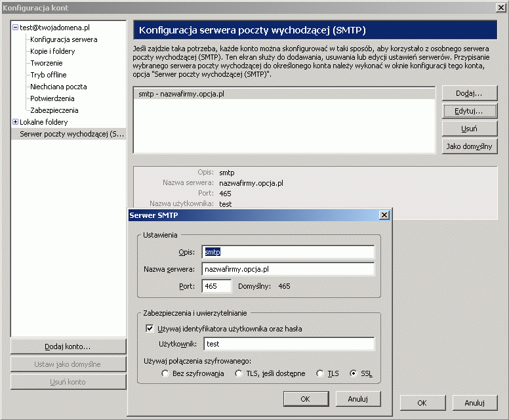Go to Tworzenie settings page
Image resolution: width=509 pixels, height=420 pixels.
coord(47,63)
